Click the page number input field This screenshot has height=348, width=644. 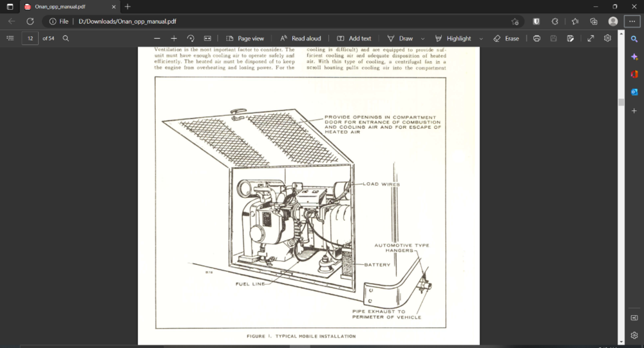pos(30,39)
